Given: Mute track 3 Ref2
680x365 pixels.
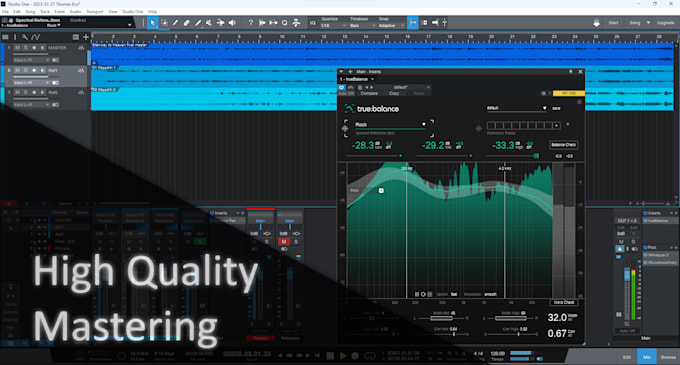Looking at the screenshot, I should coord(17,92).
